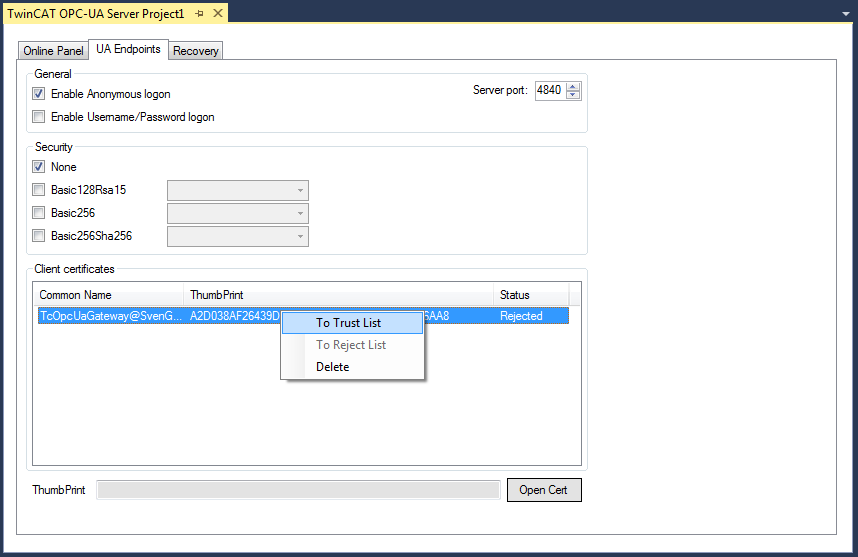Click the A2D038AF26439D thumbprint cell

tap(235, 316)
